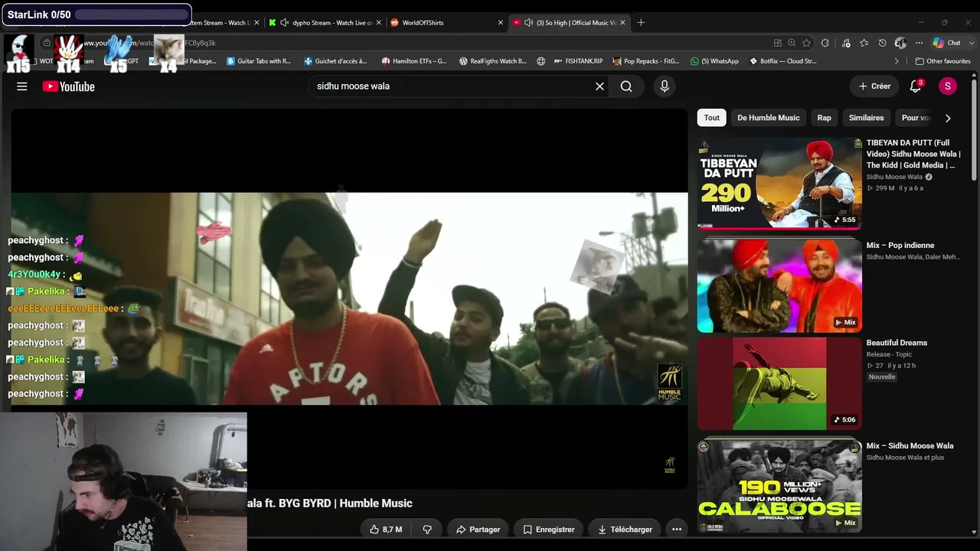Click the Enregistrer button
The image size is (980, 551).
pos(548,529)
